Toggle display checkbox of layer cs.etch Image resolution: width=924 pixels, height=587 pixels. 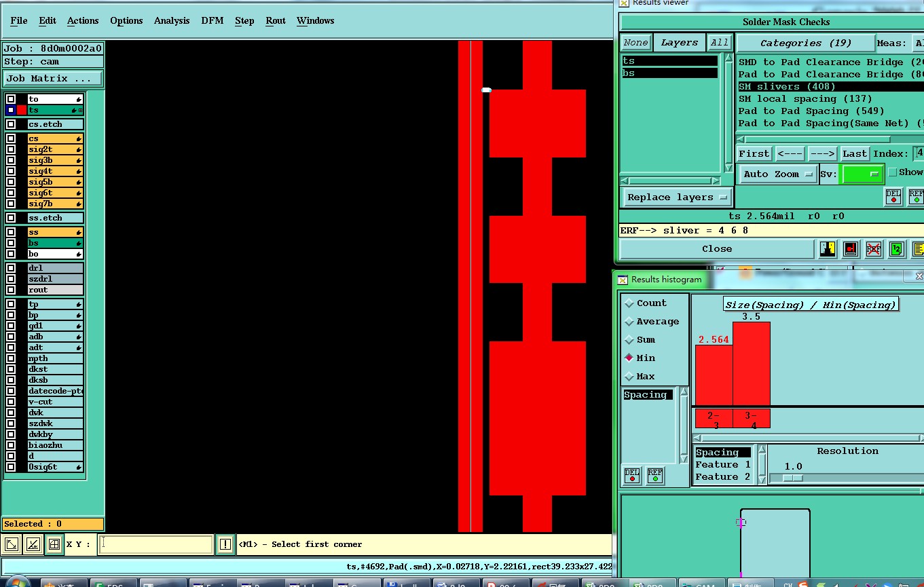[11, 124]
